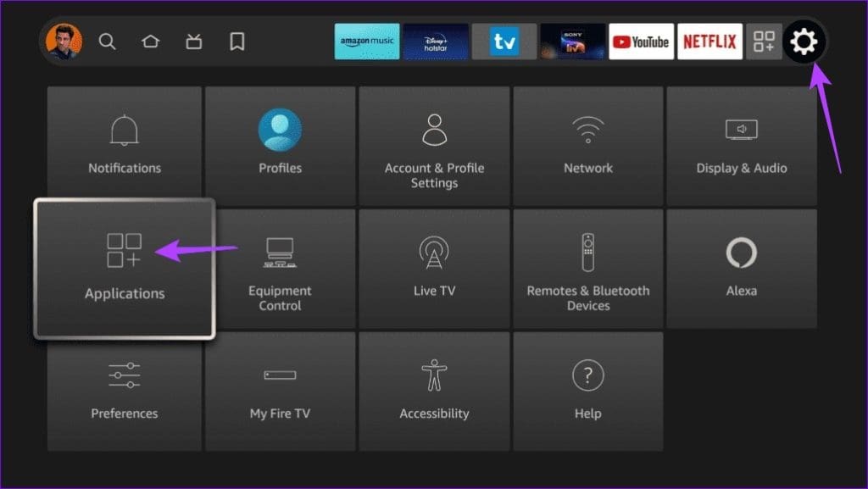This screenshot has height=489, width=868.
Task: Launch the YouTube app shortcut
Action: (x=642, y=41)
